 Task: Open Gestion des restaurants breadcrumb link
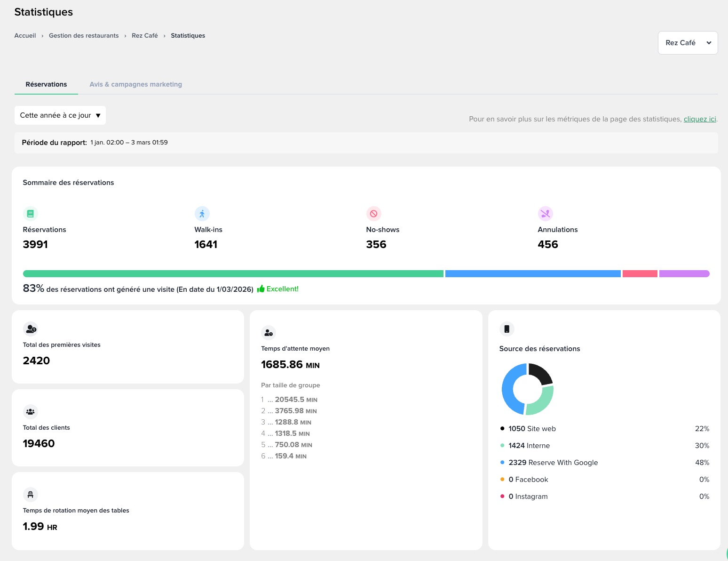[x=84, y=36]
